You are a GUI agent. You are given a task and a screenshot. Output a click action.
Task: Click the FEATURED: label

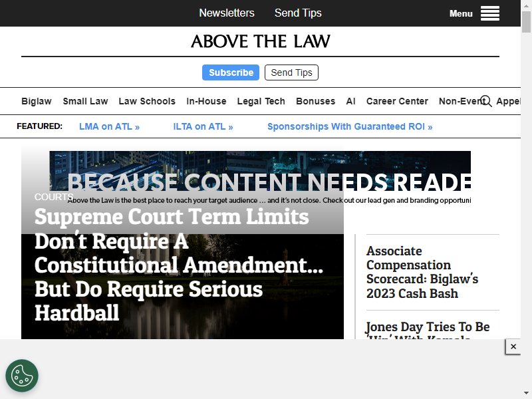(40, 126)
